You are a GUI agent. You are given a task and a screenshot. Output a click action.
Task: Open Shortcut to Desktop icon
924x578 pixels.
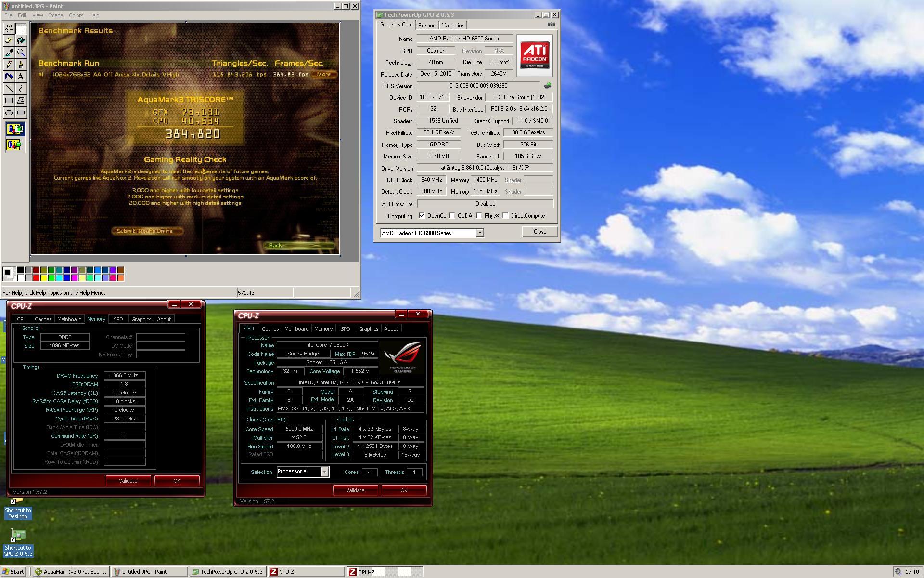(18, 509)
